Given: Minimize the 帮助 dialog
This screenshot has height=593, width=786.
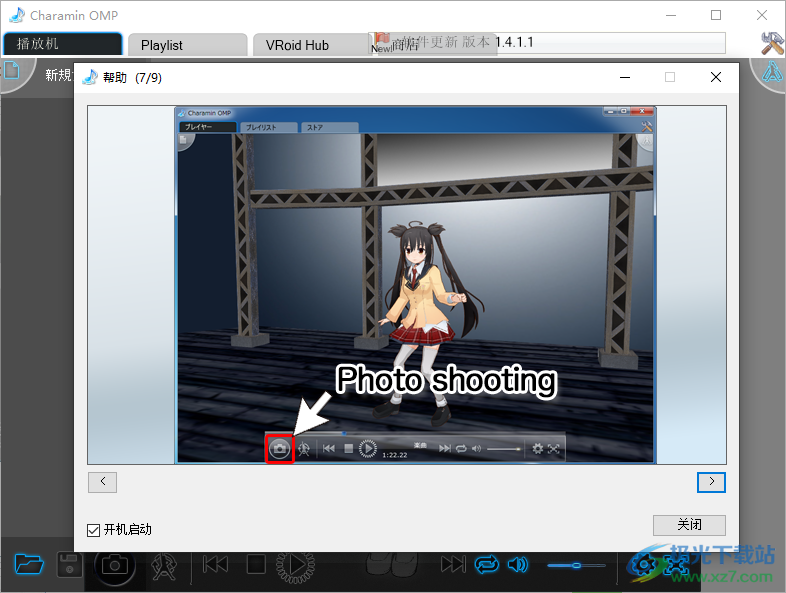Looking at the screenshot, I should click(x=625, y=77).
